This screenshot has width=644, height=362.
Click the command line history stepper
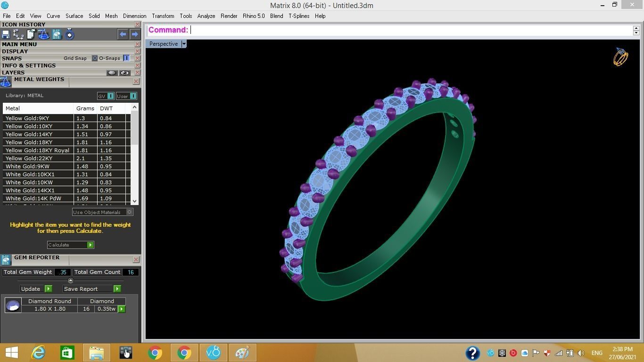636,30
